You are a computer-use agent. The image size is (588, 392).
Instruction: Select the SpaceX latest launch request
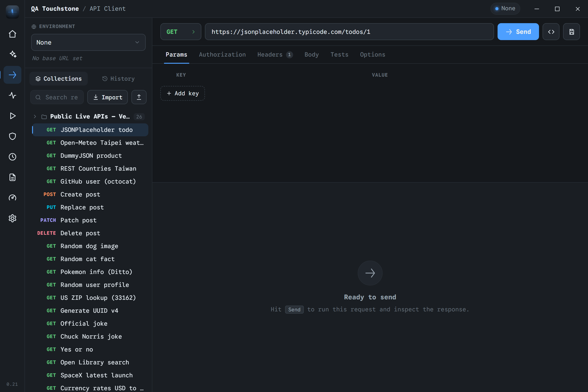90,375
